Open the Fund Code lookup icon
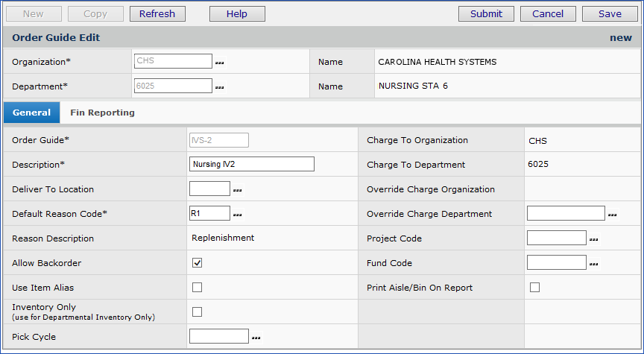 point(594,264)
